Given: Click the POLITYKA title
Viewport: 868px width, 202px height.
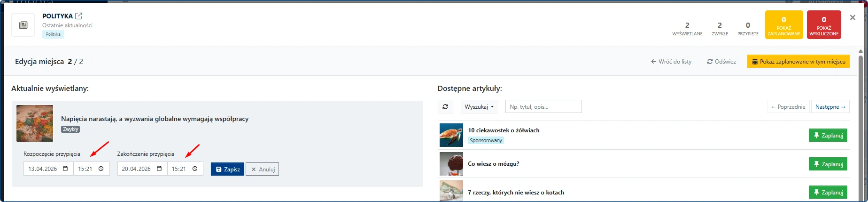Looking at the screenshot, I should click(57, 16).
